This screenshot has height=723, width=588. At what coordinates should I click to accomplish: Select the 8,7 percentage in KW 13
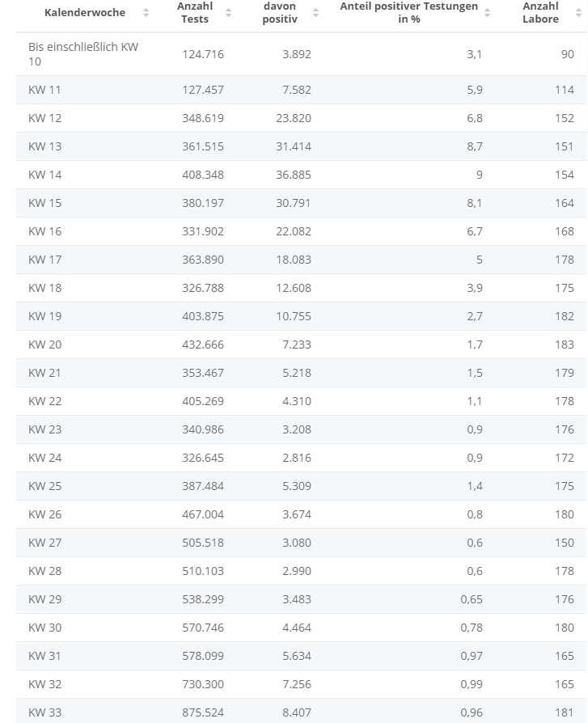pyautogui.click(x=475, y=146)
